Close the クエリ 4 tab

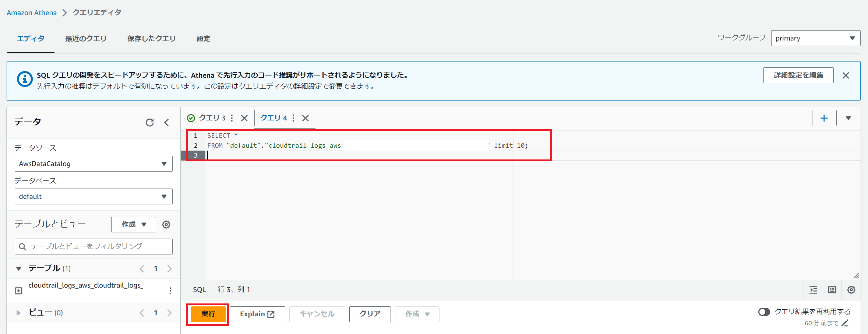click(306, 118)
